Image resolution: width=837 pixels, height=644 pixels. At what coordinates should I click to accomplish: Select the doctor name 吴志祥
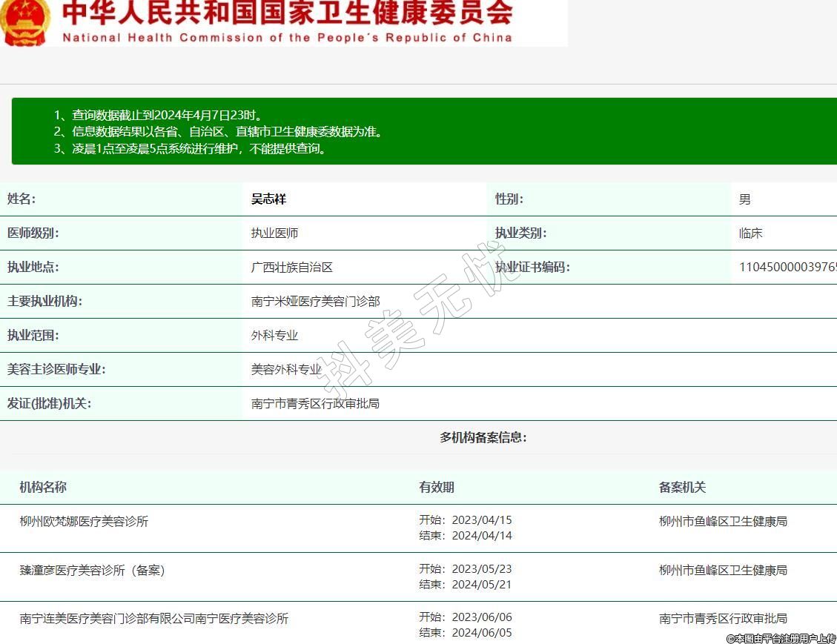point(268,199)
